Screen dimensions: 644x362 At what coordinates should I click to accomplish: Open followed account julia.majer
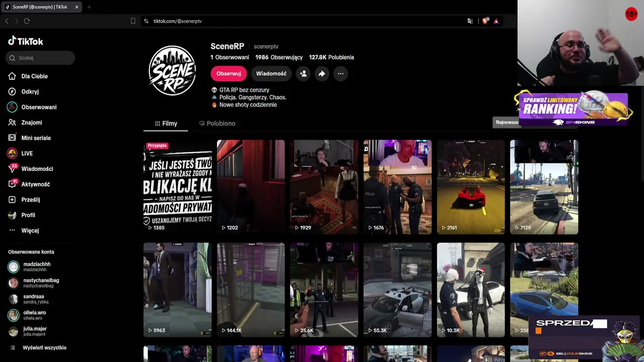tap(35, 331)
